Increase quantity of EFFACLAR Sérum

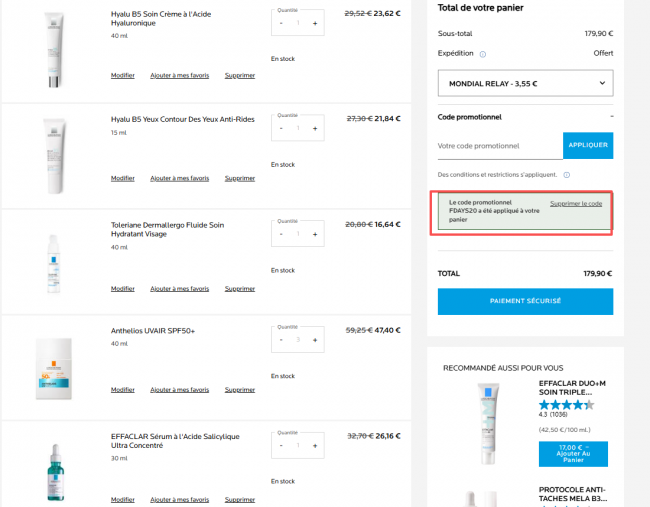pos(315,446)
